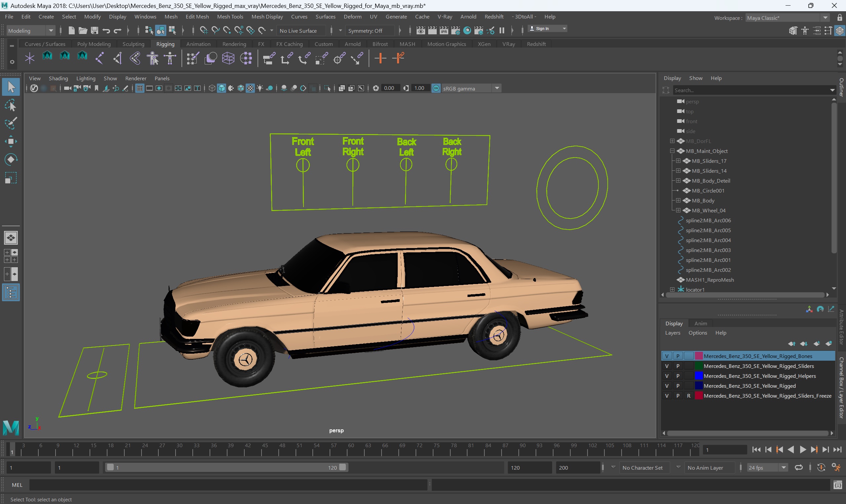The image size is (846, 504).
Task: Click the IPR render icon
Action: [444, 31]
